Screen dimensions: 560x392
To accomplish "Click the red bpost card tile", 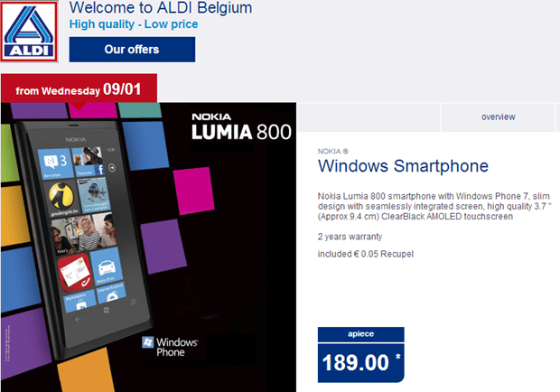I will (75, 273).
